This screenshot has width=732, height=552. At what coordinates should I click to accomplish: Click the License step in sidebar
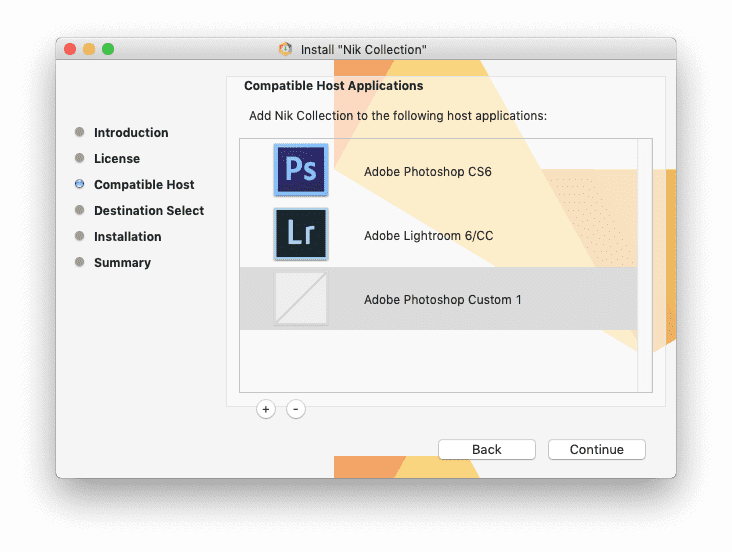[117, 159]
